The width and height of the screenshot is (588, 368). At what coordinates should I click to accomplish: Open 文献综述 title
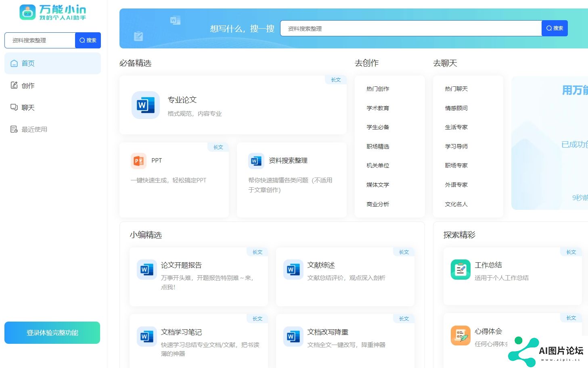(321, 265)
